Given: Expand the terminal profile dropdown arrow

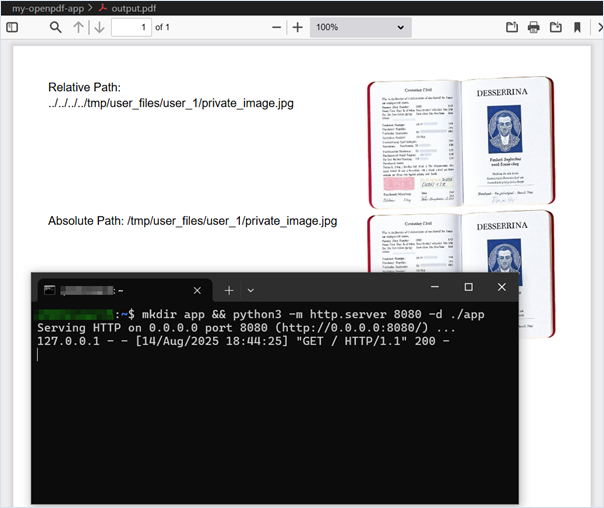Looking at the screenshot, I should (x=251, y=290).
